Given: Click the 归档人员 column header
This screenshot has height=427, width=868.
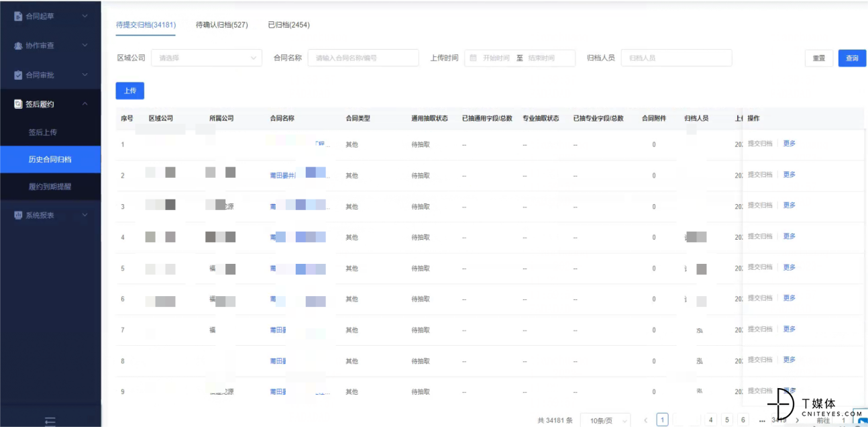Looking at the screenshot, I should point(696,118).
